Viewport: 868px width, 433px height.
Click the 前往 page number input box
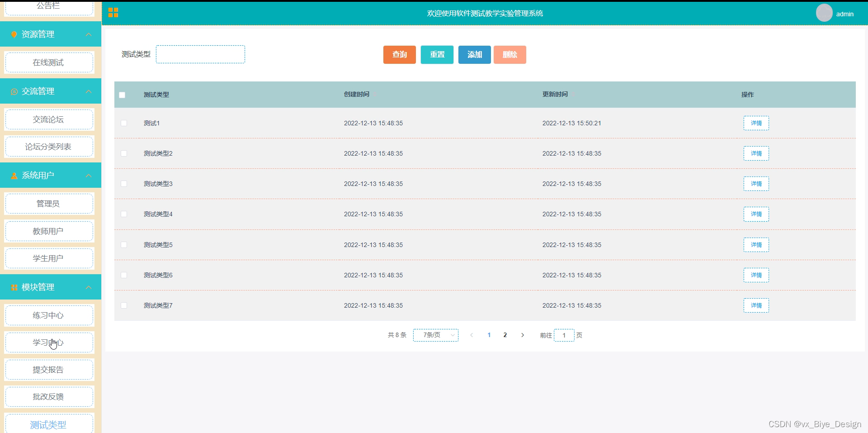coord(564,335)
